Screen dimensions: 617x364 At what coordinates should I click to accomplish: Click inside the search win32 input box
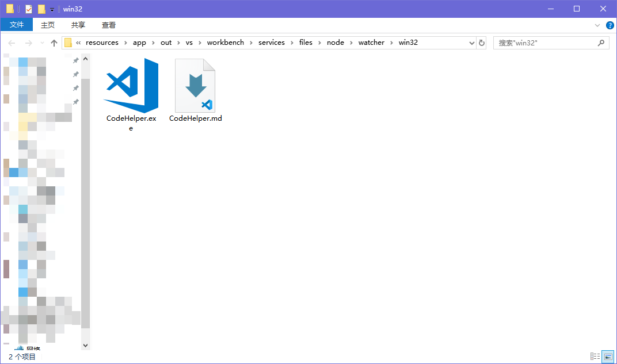pyautogui.click(x=547, y=42)
